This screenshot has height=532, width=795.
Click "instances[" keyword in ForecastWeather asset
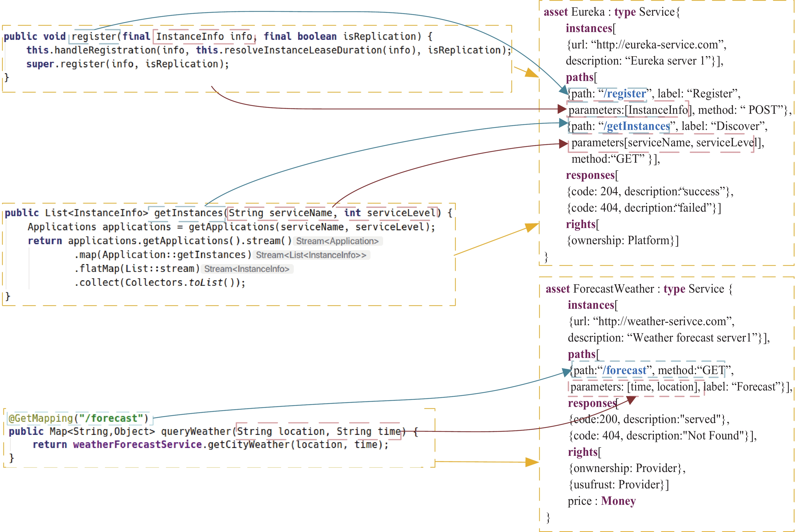click(x=593, y=305)
